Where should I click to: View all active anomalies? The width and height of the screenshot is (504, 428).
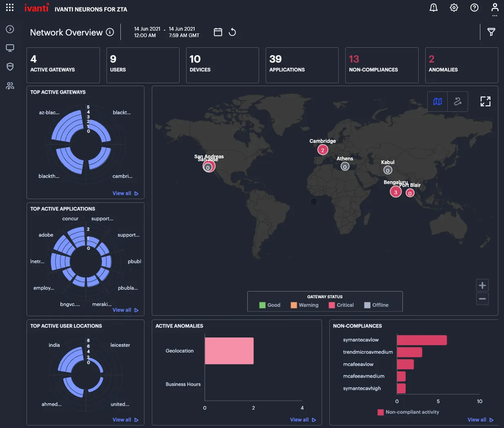click(303, 420)
